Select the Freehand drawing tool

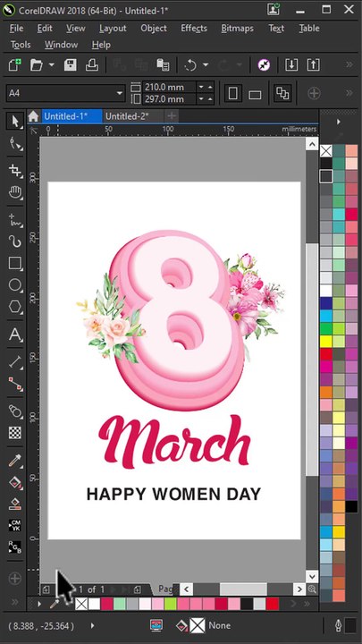click(x=15, y=220)
